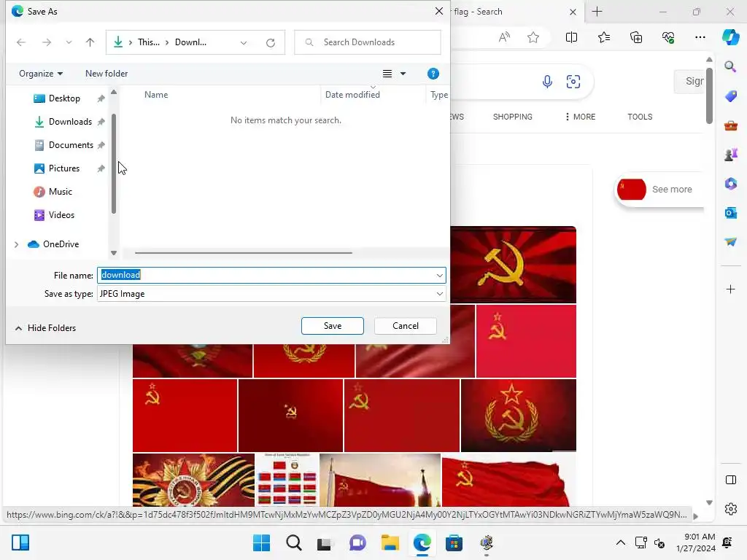Open Copilot in Edge
747x560 pixels.
pos(730,36)
